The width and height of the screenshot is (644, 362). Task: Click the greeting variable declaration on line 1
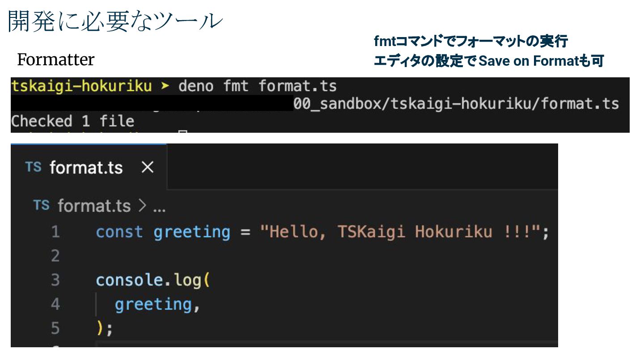tap(191, 232)
